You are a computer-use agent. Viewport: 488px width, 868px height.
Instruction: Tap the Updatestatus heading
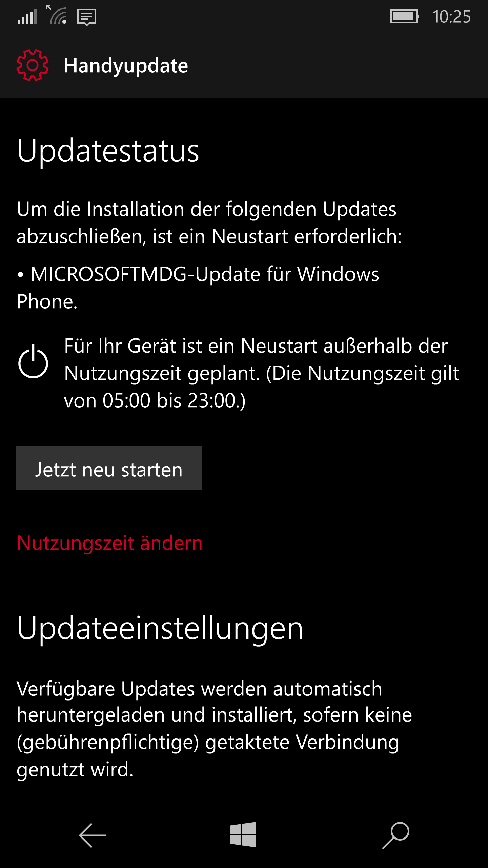point(108,151)
